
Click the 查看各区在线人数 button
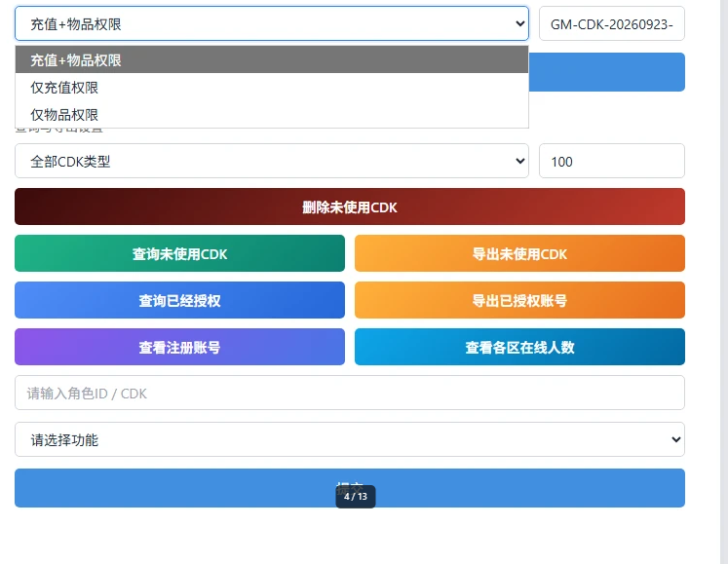[x=519, y=347]
